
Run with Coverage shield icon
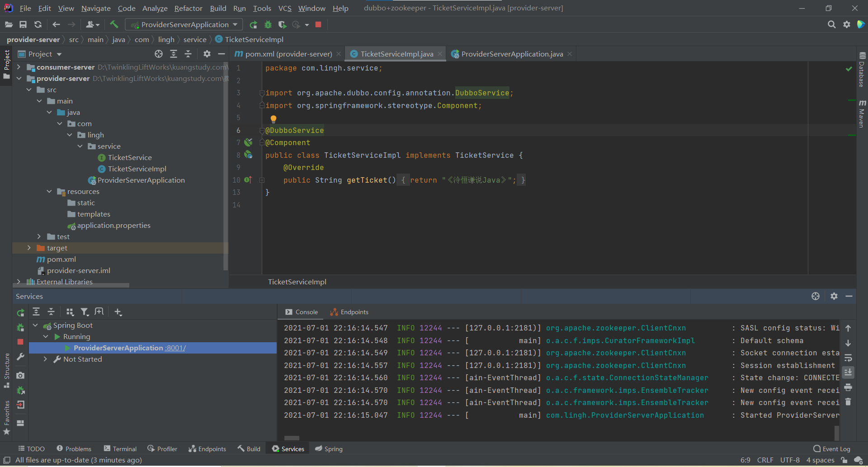[x=282, y=24]
